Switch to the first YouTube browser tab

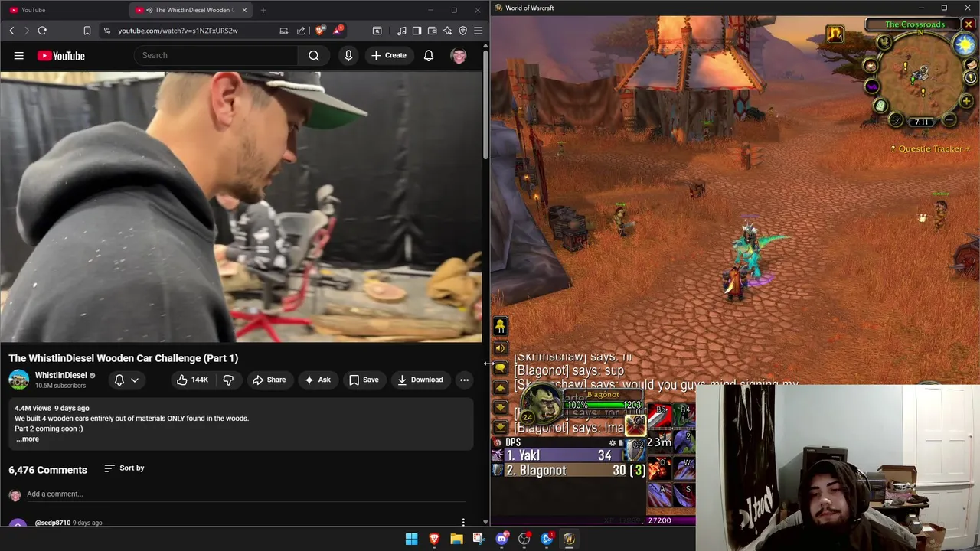65,10
